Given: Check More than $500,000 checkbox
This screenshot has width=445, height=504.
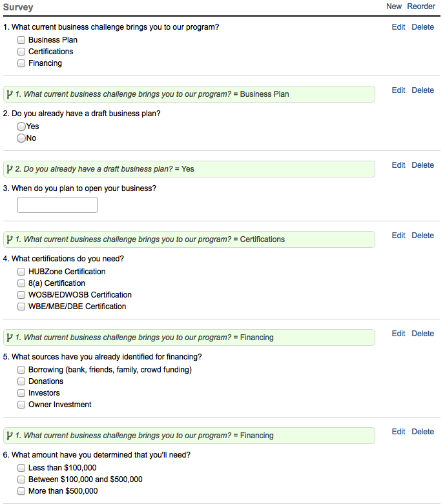Looking at the screenshot, I should point(21,491).
